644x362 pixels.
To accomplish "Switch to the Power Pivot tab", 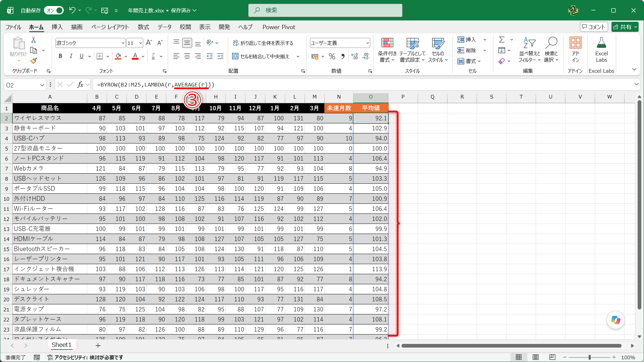I will coord(279,27).
